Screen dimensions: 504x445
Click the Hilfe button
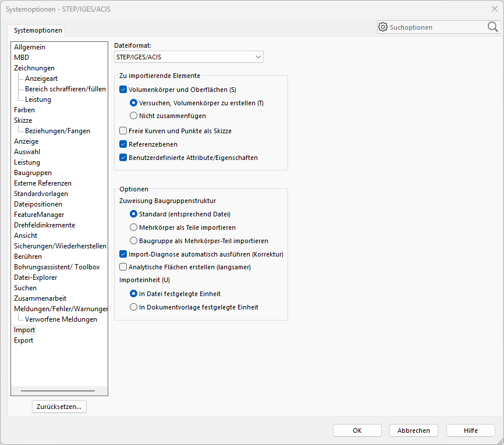pos(470,430)
